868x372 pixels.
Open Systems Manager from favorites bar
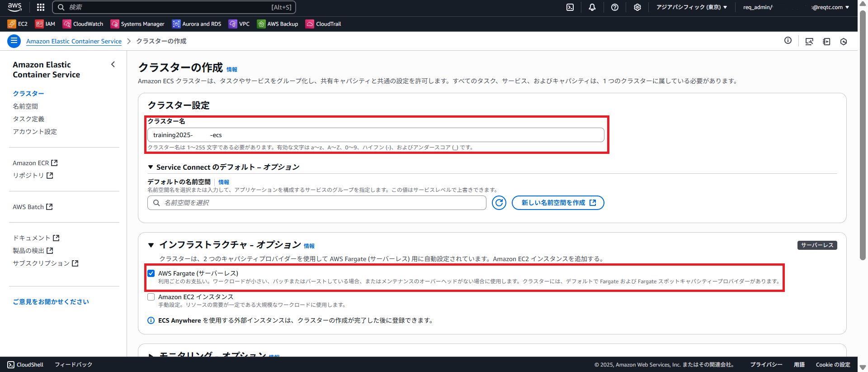pyautogui.click(x=137, y=24)
